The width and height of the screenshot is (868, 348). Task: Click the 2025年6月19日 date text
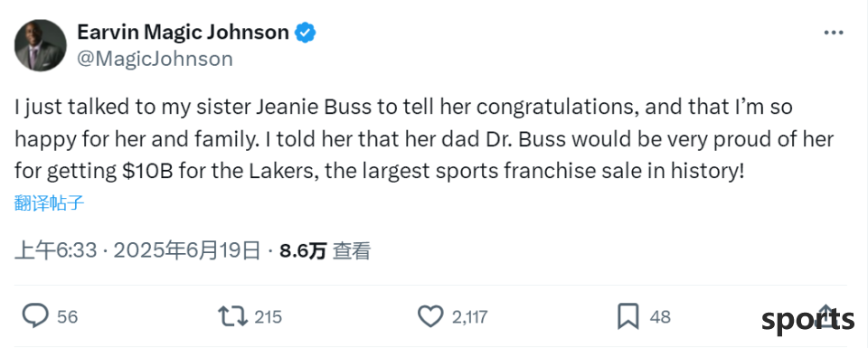(x=186, y=251)
